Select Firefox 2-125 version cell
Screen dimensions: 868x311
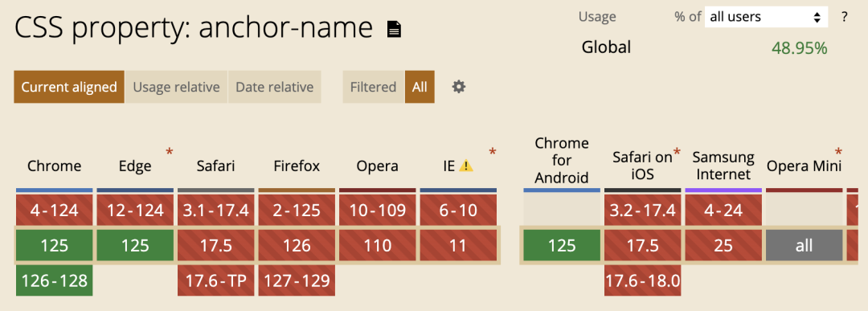pyautogui.click(x=297, y=211)
